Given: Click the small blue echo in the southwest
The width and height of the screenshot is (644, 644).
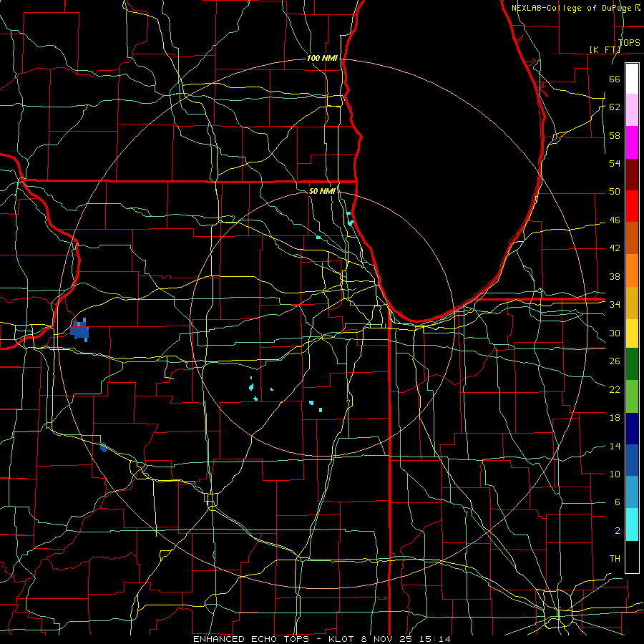Looking at the screenshot, I should click(x=104, y=447).
